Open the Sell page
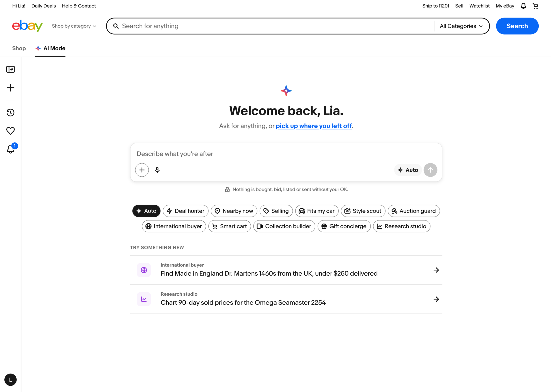The image size is (551, 392). click(459, 6)
